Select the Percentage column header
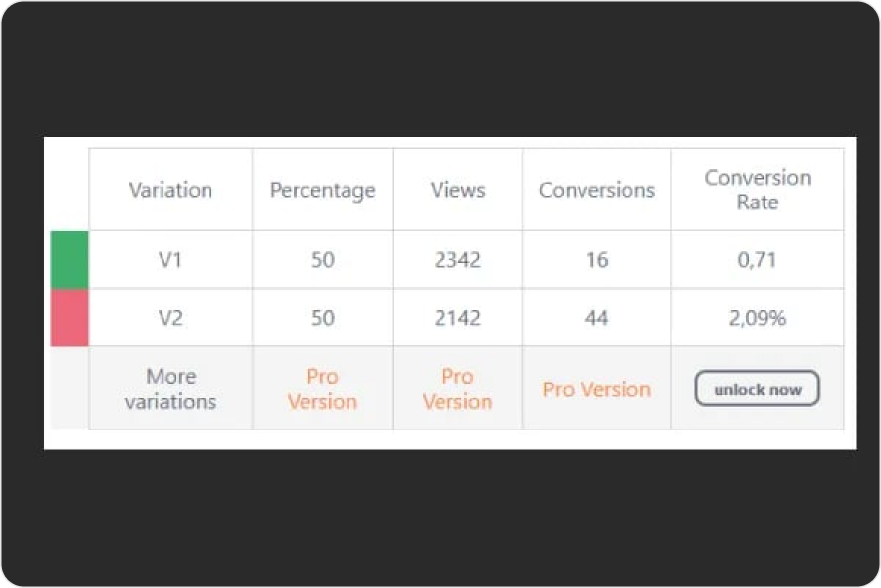The width and height of the screenshot is (881, 588). (322, 190)
